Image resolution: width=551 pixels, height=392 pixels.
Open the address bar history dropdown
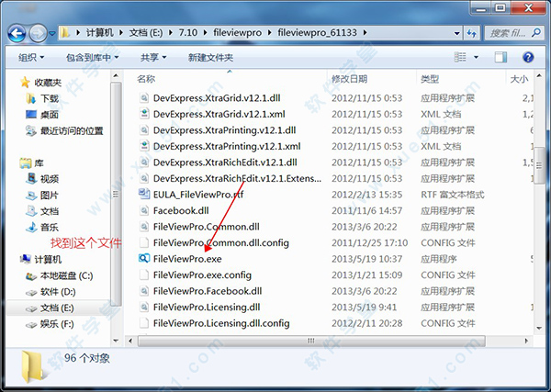pos(456,33)
